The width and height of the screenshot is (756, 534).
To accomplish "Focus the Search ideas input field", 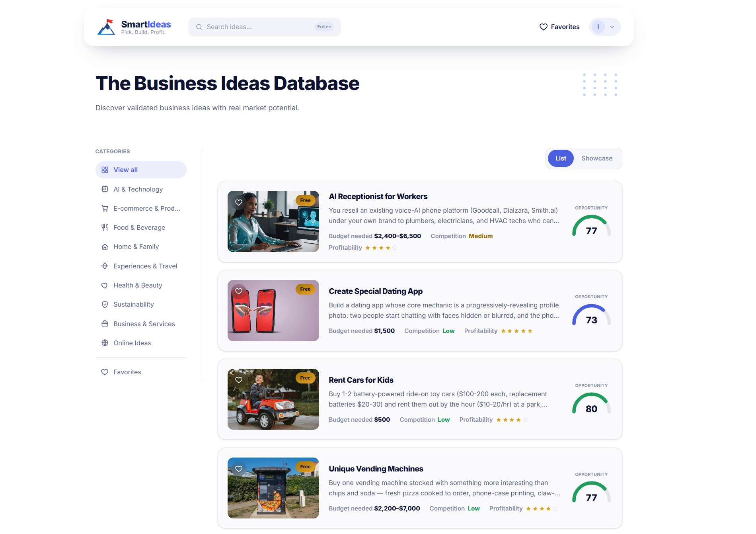I will pyautogui.click(x=265, y=27).
